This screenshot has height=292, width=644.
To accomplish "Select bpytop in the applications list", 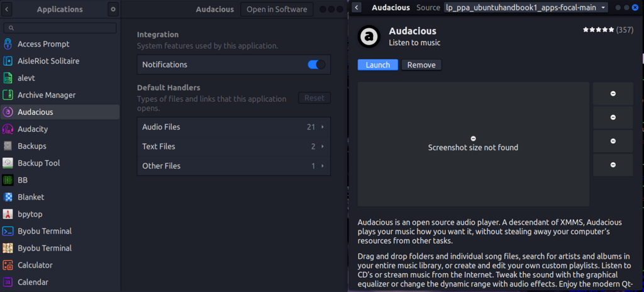I will pos(60,214).
